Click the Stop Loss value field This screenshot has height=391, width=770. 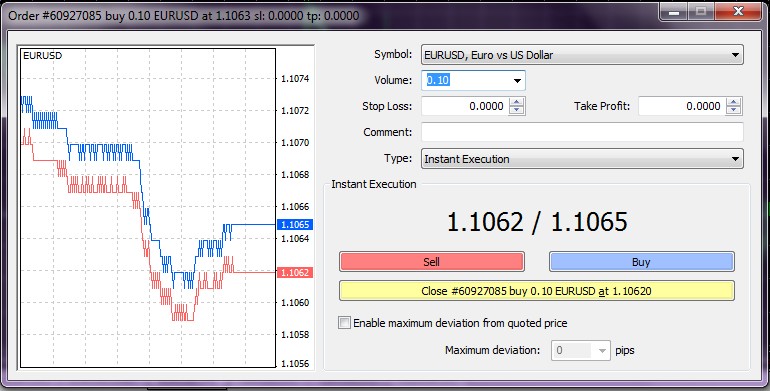coord(465,107)
